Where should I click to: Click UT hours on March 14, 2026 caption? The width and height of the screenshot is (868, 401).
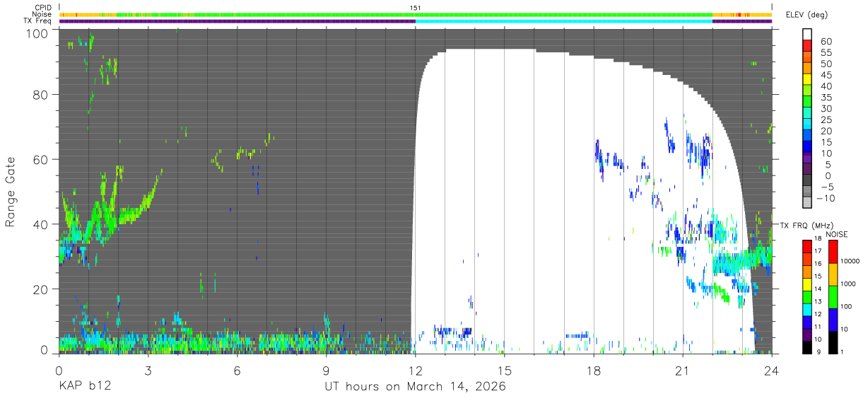(415, 387)
